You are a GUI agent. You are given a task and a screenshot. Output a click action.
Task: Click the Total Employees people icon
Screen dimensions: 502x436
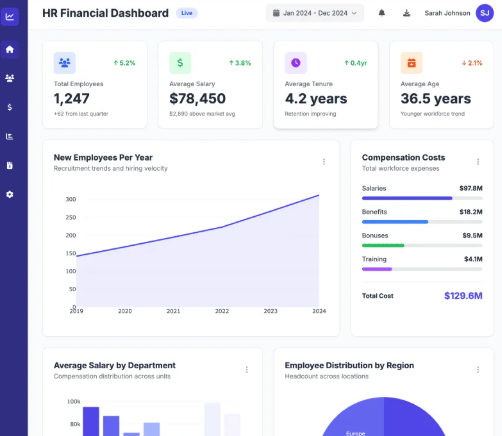tap(65, 63)
